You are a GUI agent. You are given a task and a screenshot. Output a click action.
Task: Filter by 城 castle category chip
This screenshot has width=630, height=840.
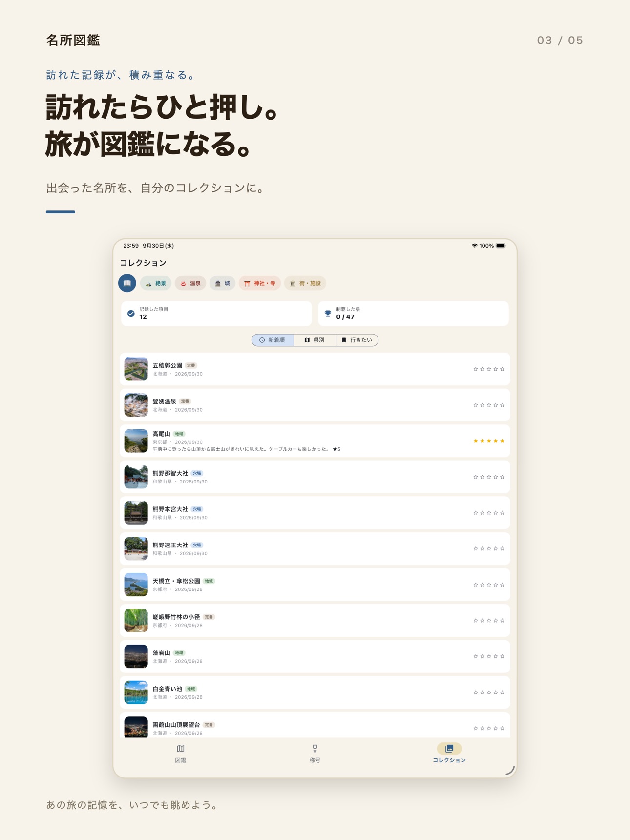[x=223, y=283]
